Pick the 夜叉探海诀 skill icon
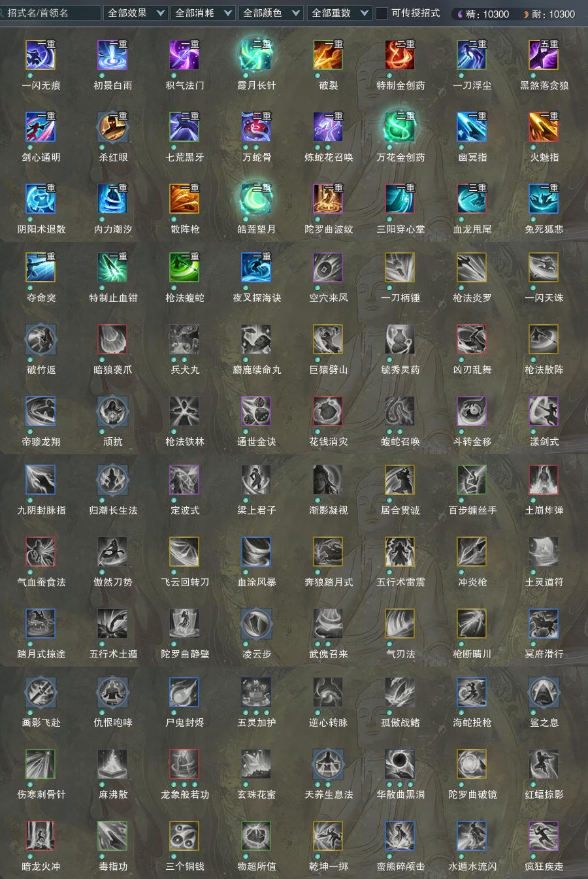The width and height of the screenshot is (588, 879). click(257, 267)
